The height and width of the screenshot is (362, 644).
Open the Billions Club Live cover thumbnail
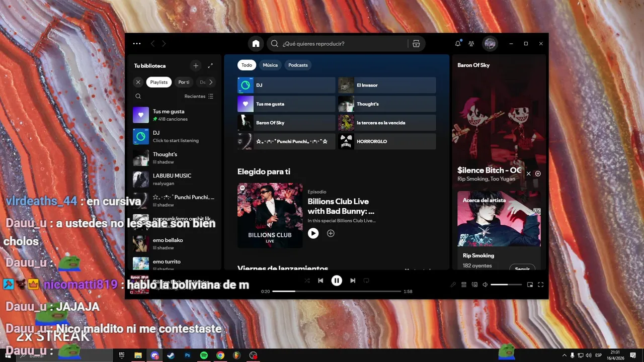click(270, 215)
